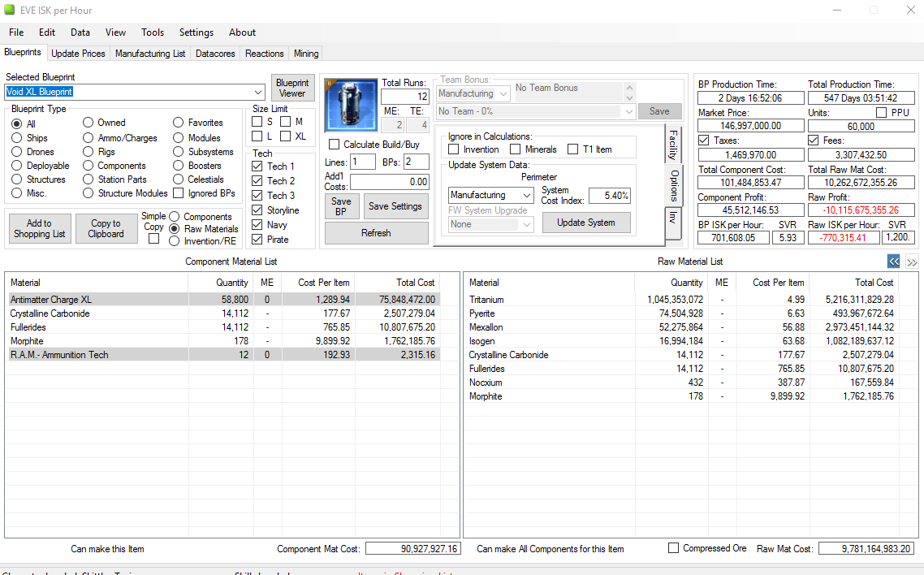
Task: Uncheck the Pirate tech checkbox
Action: click(x=257, y=240)
